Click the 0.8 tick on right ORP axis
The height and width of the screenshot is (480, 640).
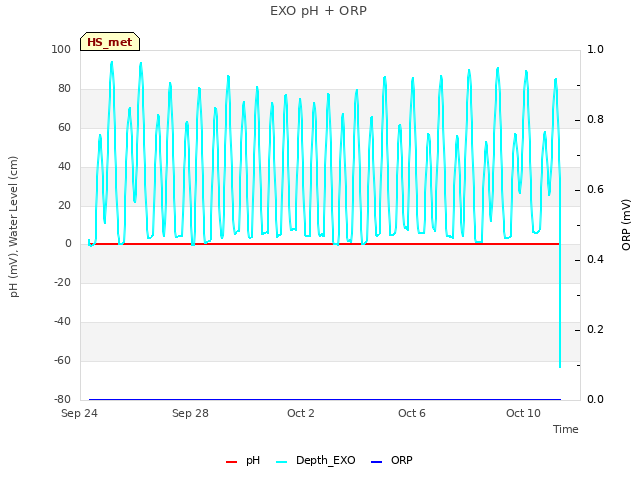click(x=595, y=120)
